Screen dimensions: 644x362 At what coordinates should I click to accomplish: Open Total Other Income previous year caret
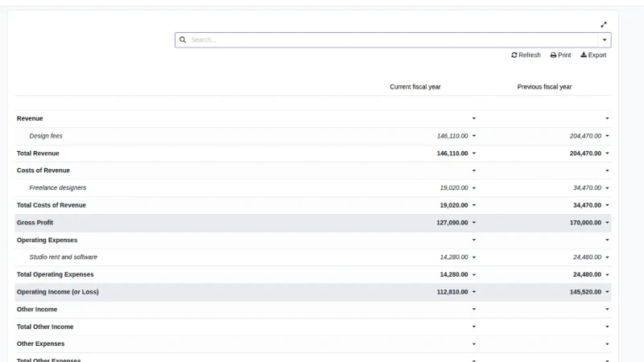click(x=607, y=327)
